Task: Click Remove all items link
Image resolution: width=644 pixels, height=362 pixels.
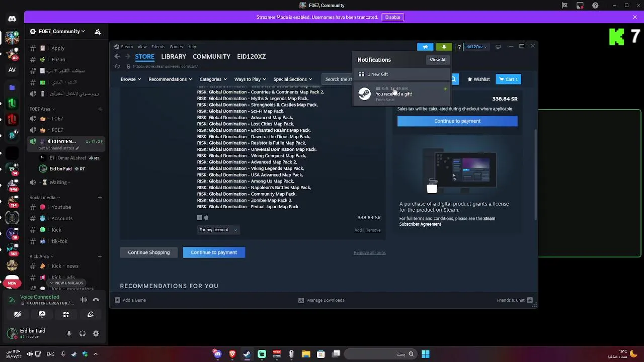Action: pos(369,252)
